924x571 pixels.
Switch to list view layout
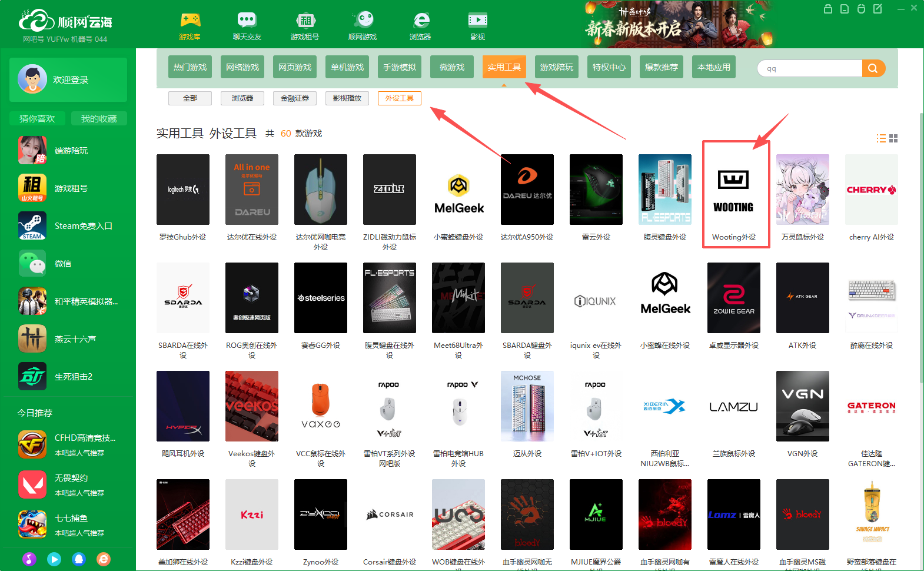pyautogui.click(x=881, y=138)
